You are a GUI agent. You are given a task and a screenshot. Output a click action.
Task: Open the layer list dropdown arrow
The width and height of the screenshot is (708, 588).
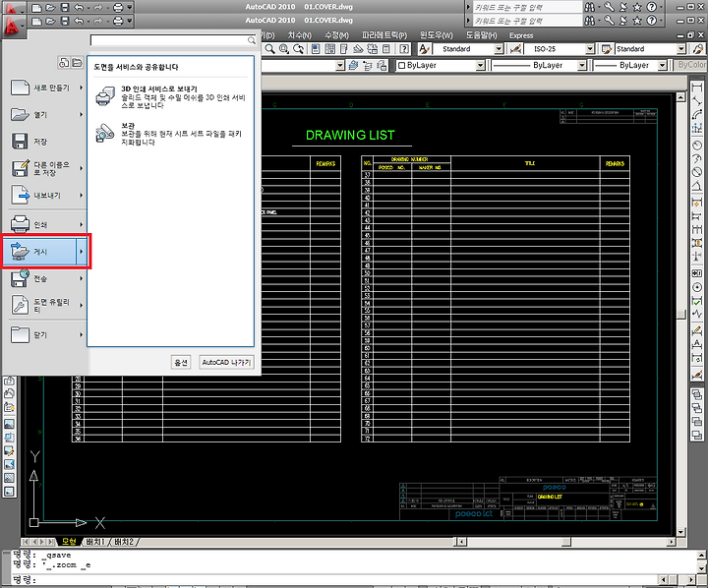coord(340,66)
